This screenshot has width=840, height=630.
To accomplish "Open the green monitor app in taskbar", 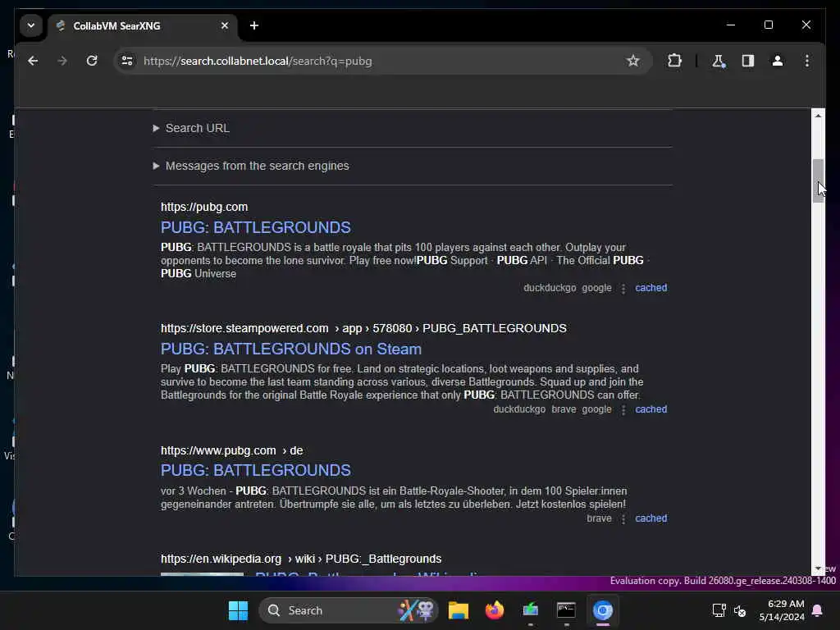I will click(531, 610).
